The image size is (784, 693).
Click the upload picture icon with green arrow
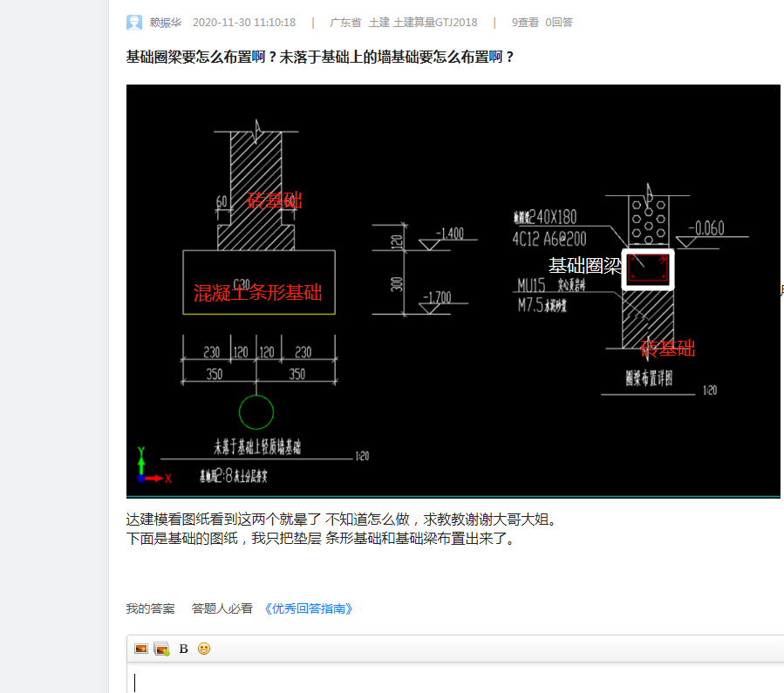[161, 649]
